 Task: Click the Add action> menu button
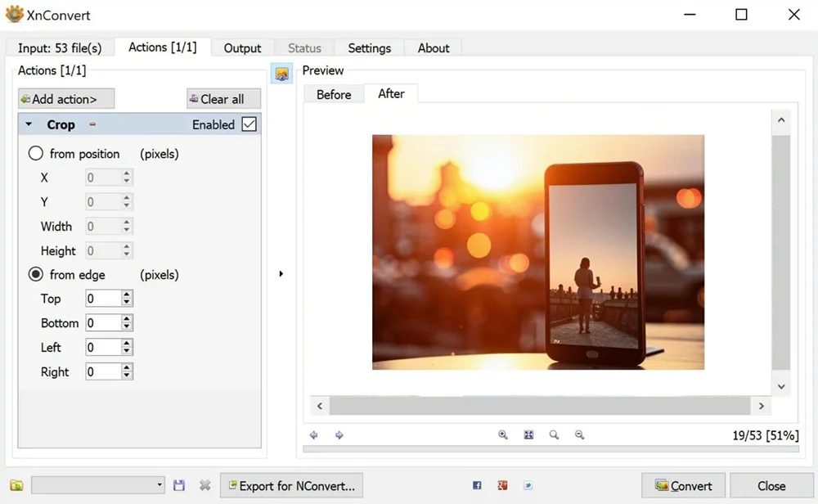coord(66,99)
